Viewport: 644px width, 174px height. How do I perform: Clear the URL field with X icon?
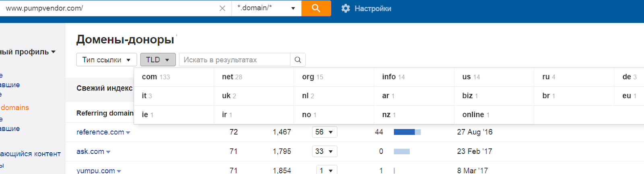(222, 8)
